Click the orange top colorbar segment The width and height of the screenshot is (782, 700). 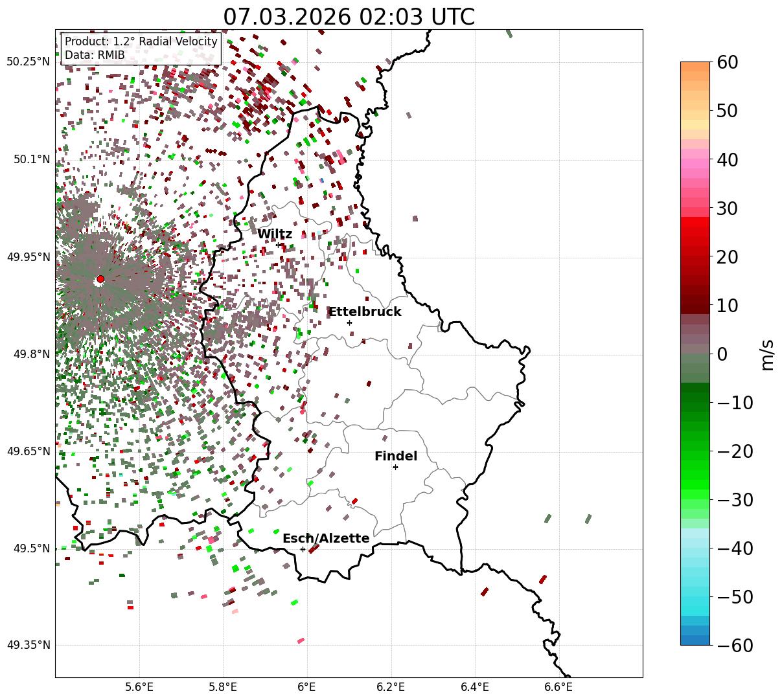click(x=695, y=67)
